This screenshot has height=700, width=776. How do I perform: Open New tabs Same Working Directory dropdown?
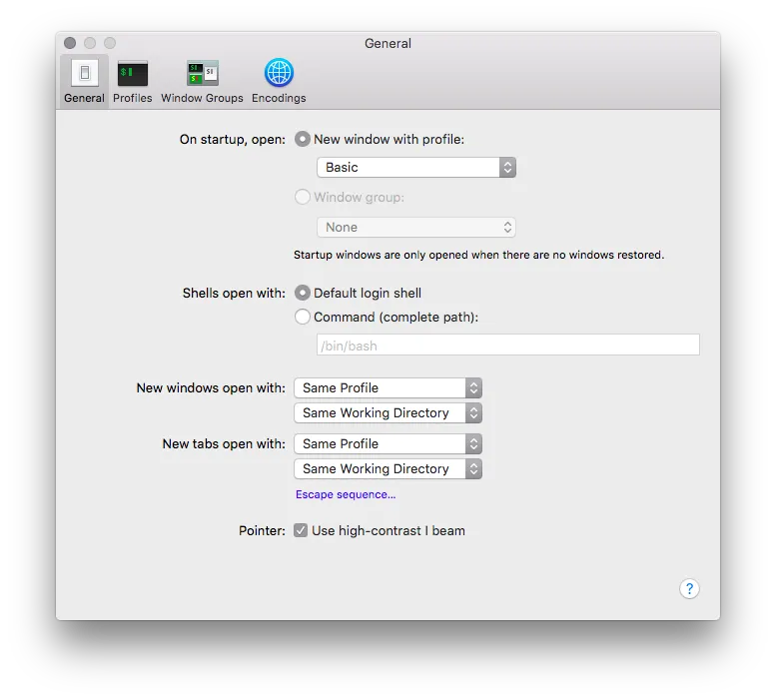coord(388,468)
